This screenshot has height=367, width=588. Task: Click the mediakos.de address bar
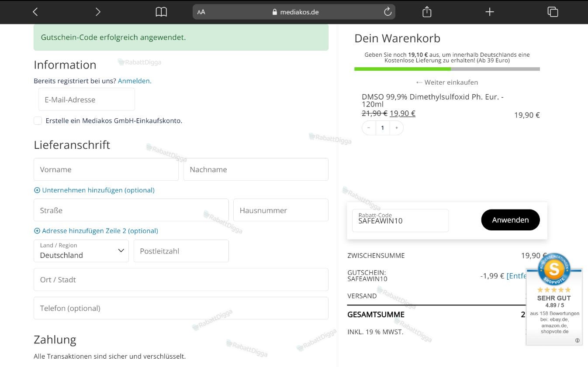pos(294,12)
